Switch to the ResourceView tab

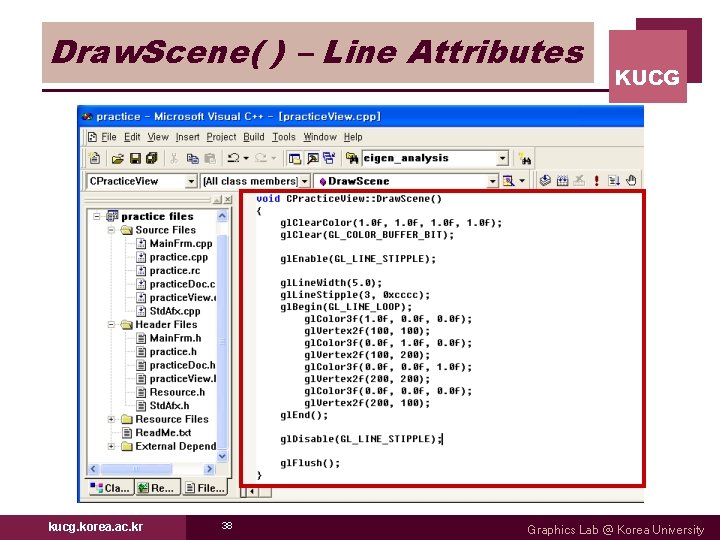pyautogui.click(x=157, y=488)
